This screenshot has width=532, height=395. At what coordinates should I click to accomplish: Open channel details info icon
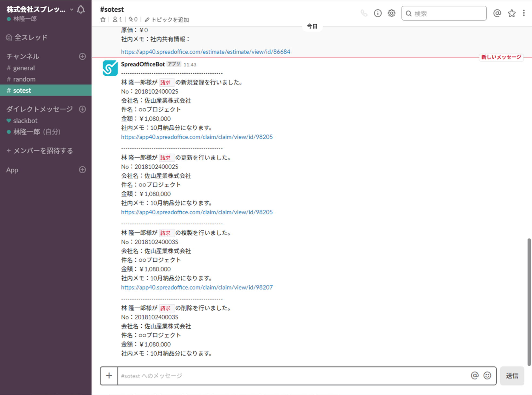click(x=378, y=13)
